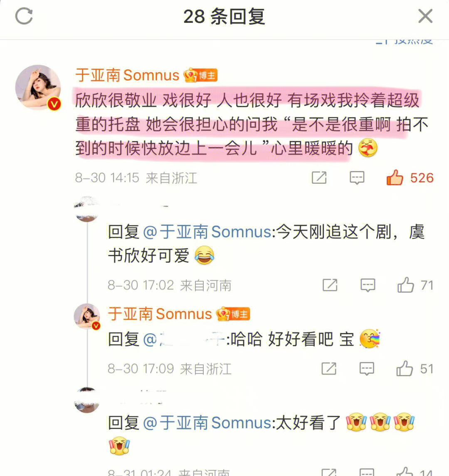Close the 28 replies panel
Screen dimensions: 449x476
point(425,16)
